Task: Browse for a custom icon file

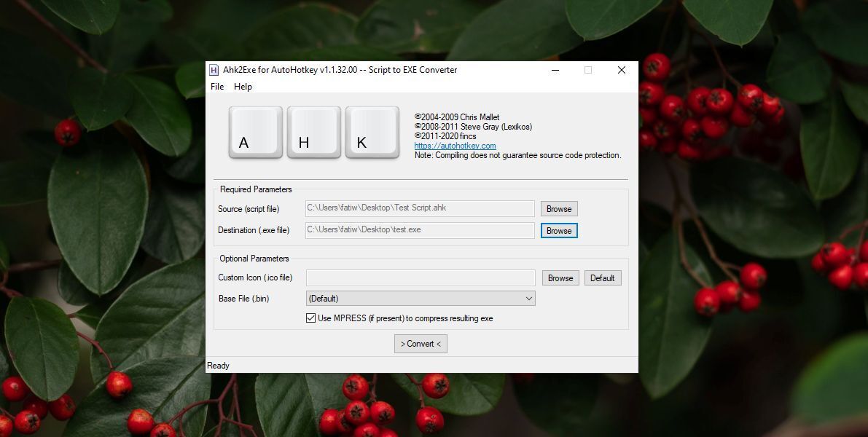Action: 560,277
